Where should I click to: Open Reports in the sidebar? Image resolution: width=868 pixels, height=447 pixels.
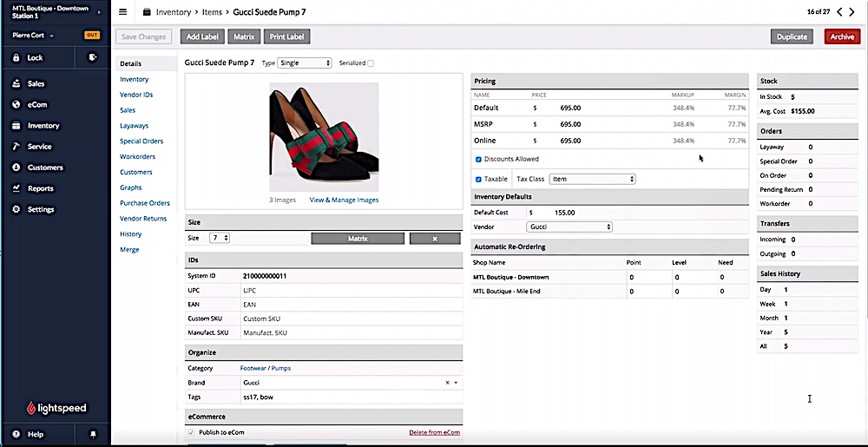41,188
